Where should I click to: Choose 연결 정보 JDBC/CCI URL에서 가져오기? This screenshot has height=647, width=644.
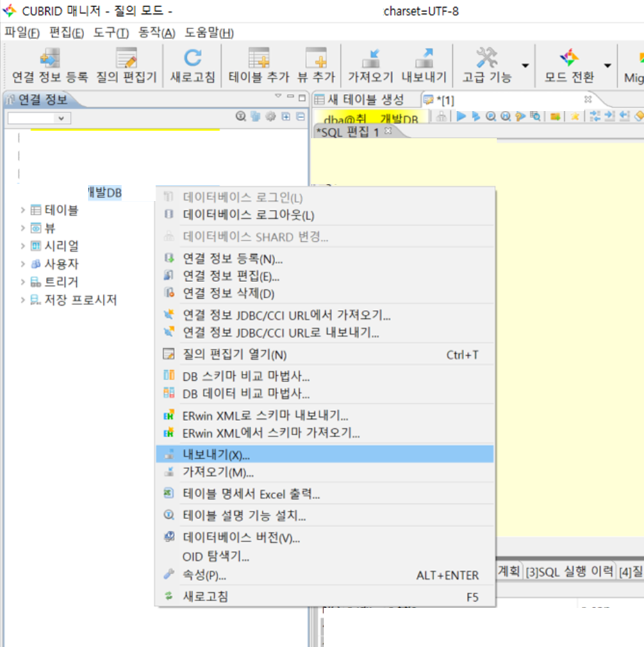click(324, 316)
